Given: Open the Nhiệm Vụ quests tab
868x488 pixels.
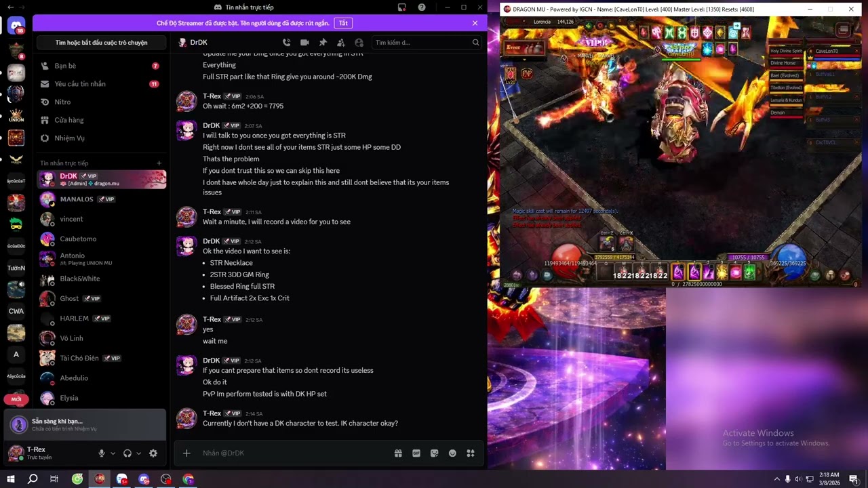Looking at the screenshot, I should pyautogui.click(x=102, y=138).
